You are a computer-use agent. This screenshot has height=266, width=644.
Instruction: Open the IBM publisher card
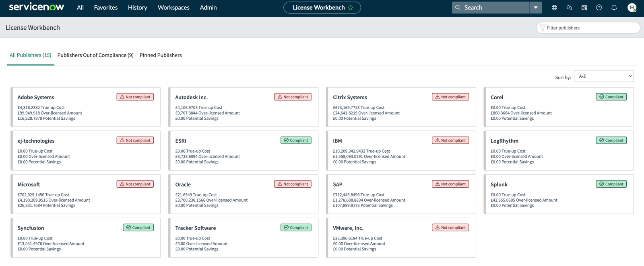[401, 151]
